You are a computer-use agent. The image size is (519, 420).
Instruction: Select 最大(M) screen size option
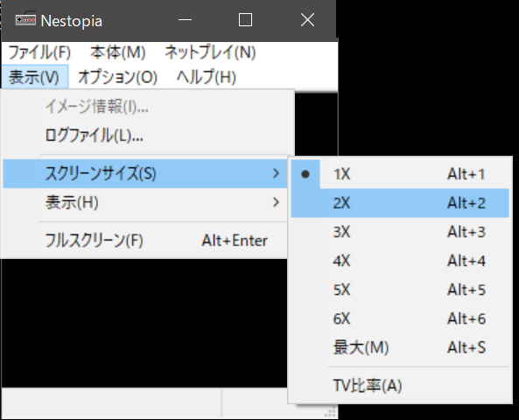[x=400, y=347]
